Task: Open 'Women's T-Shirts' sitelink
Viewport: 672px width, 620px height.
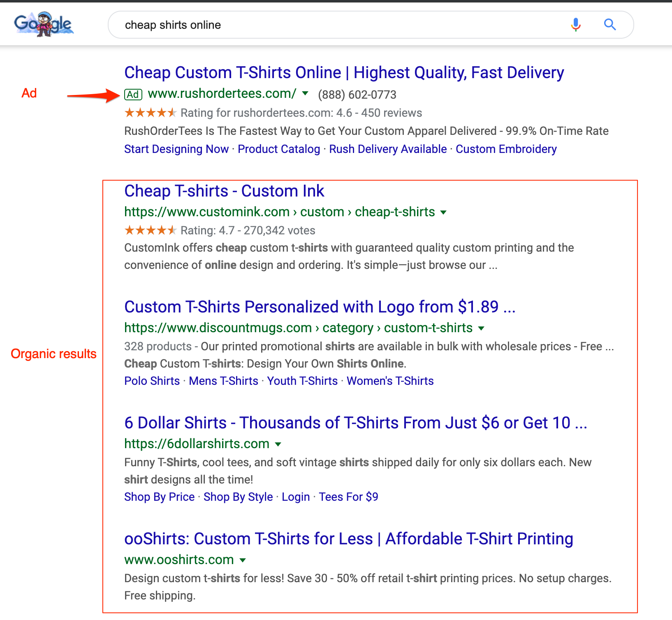Action: (x=390, y=381)
